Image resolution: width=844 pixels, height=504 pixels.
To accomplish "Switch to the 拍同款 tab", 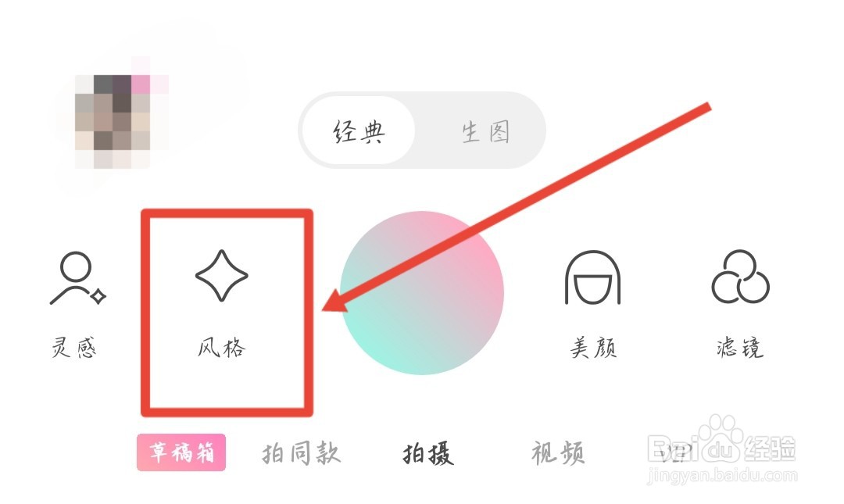I will pos(301,453).
